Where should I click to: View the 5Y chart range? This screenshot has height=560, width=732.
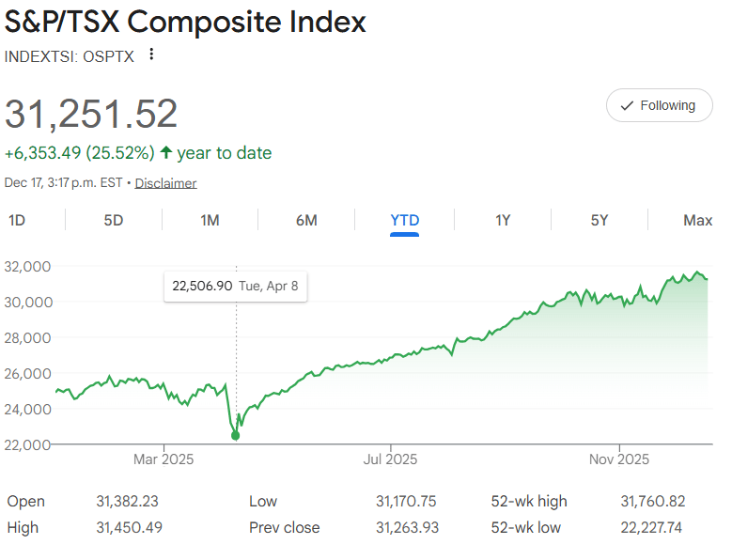point(600,220)
